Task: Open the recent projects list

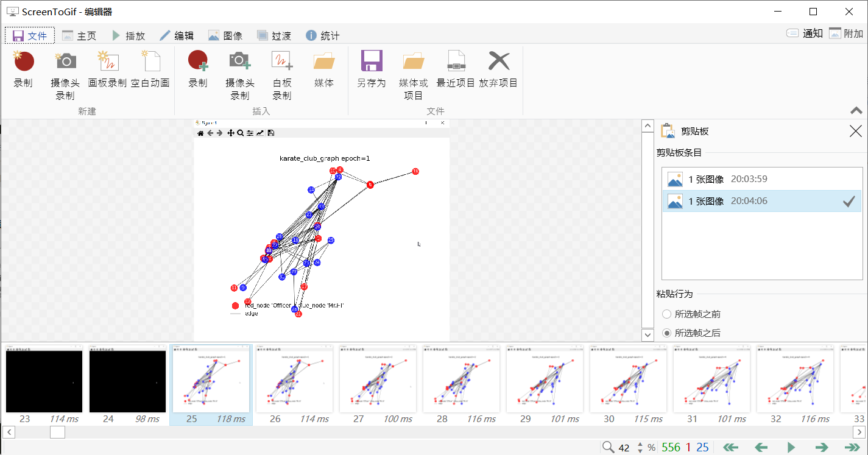Action: click(455, 73)
